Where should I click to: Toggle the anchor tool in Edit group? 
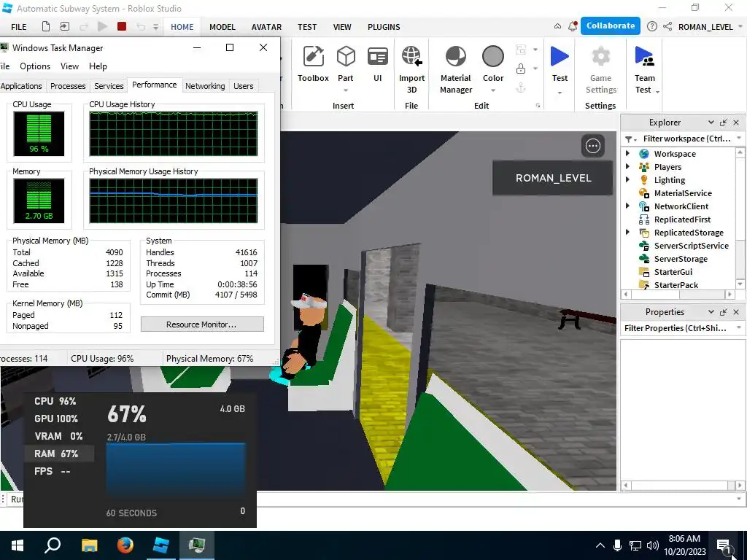[x=521, y=87]
